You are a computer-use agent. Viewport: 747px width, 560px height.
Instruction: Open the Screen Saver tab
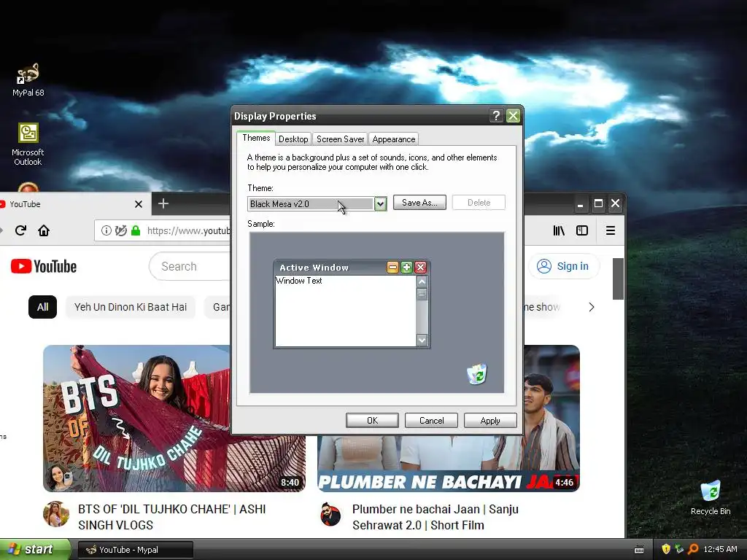point(340,139)
